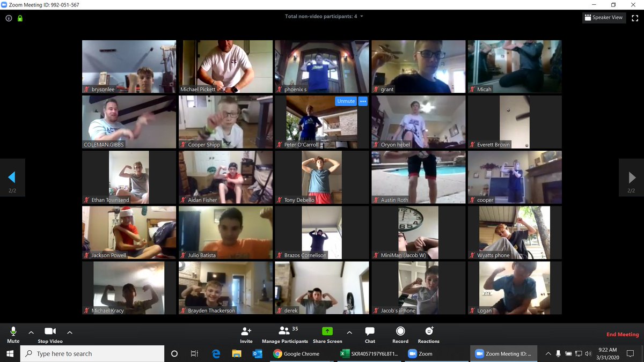Screen dimensions: 644x362
Task: Open video options arrow beside Stop Video
Action: tap(70, 333)
